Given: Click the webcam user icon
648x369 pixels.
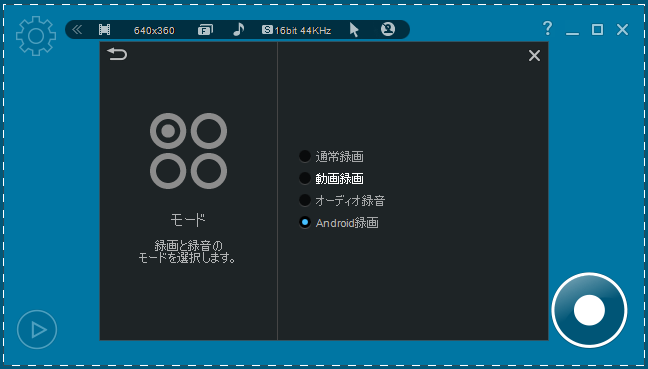Looking at the screenshot, I should (388, 29).
